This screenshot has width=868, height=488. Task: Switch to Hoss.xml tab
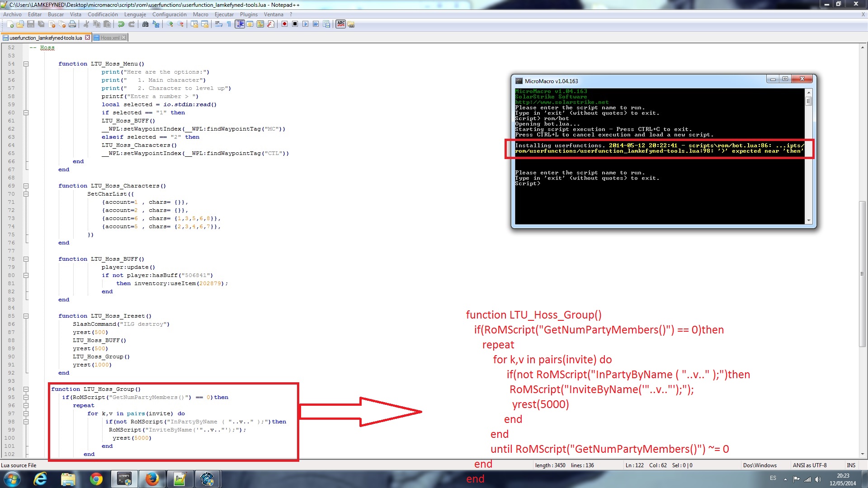click(x=110, y=38)
